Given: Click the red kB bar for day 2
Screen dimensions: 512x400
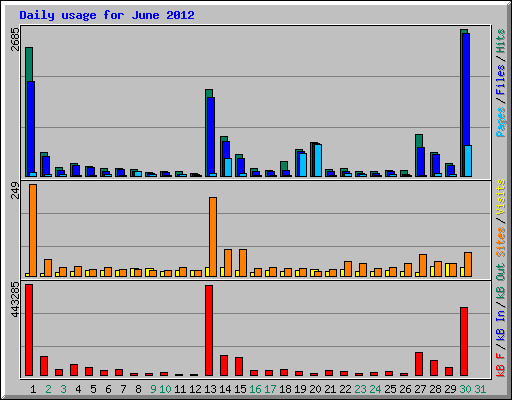Looking at the screenshot, I should coord(44,366).
